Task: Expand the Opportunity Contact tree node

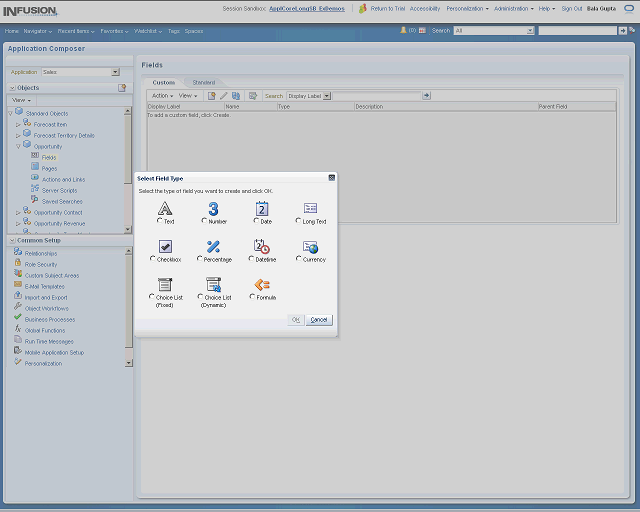Action: click(19, 212)
